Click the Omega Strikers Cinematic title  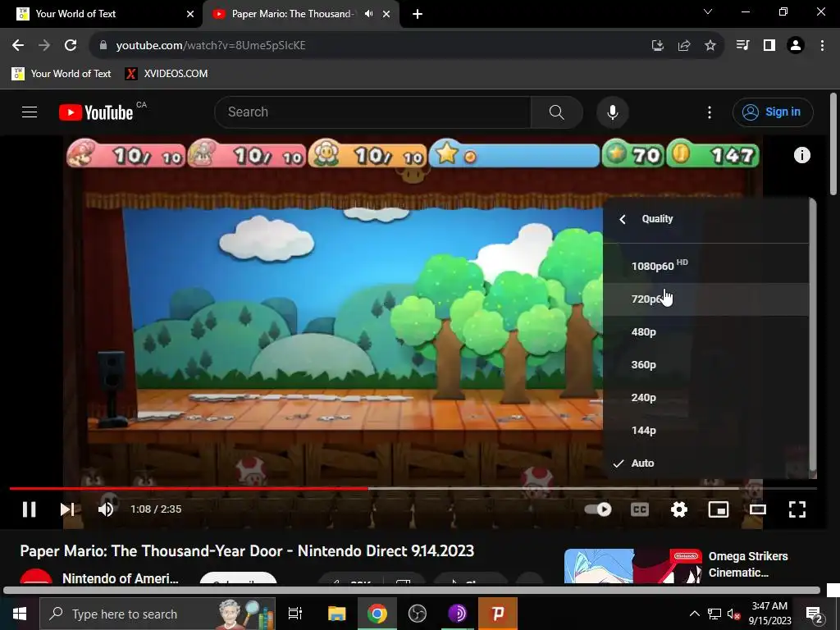[748, 564]
